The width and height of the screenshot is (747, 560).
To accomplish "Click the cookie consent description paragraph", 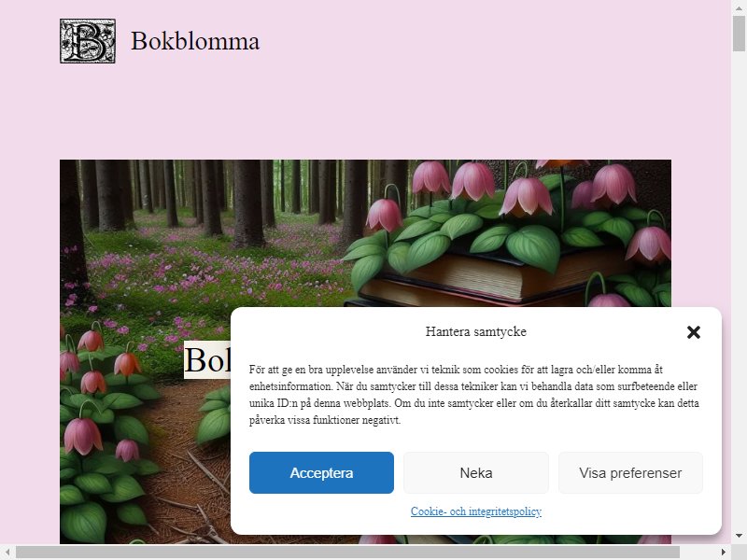I will point(474,395).
